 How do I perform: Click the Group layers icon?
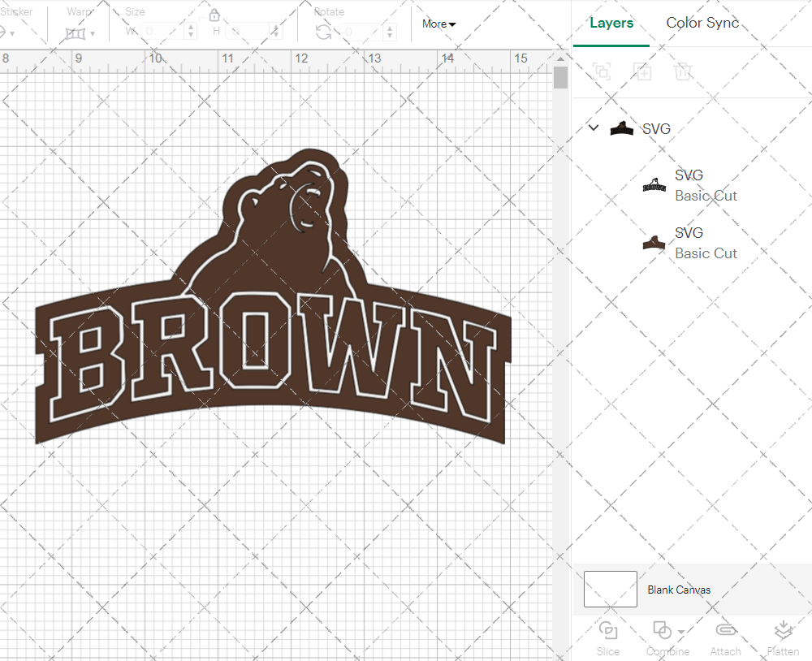coord(602,71)
